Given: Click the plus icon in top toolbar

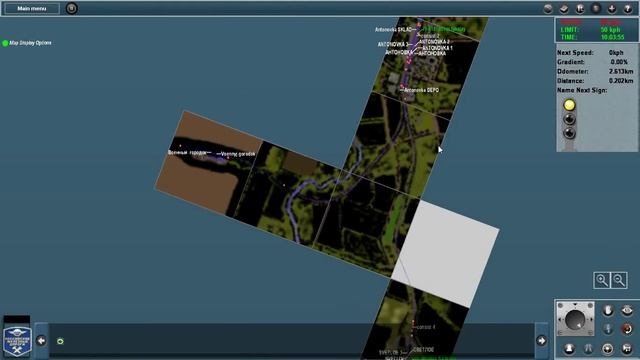Looking at the screenshot, I should [x=611, y=9].
